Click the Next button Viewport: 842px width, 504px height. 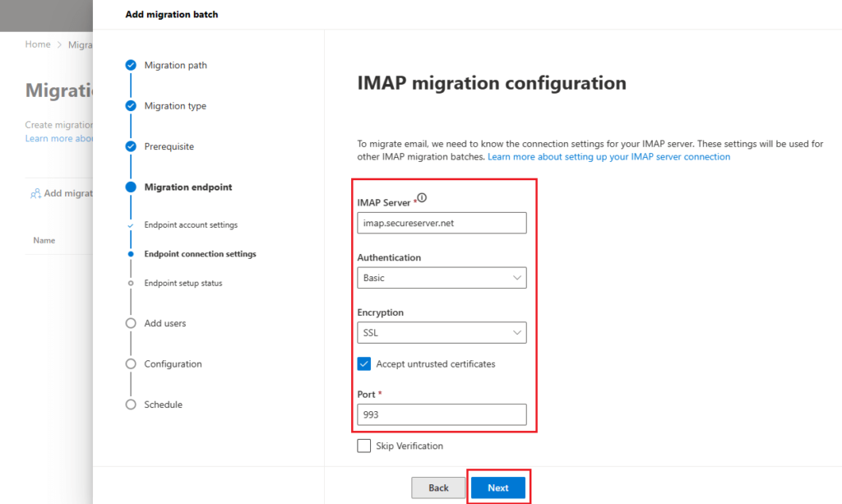tap(498, 487)
